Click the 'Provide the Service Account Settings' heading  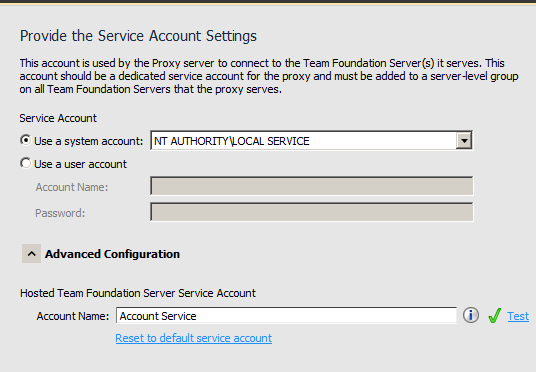[x=138, y=36]
